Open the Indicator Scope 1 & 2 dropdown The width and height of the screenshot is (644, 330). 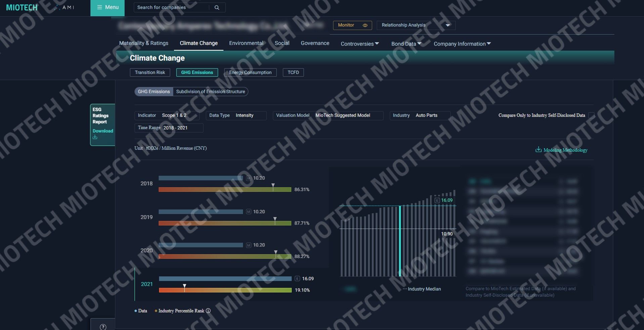167,115
